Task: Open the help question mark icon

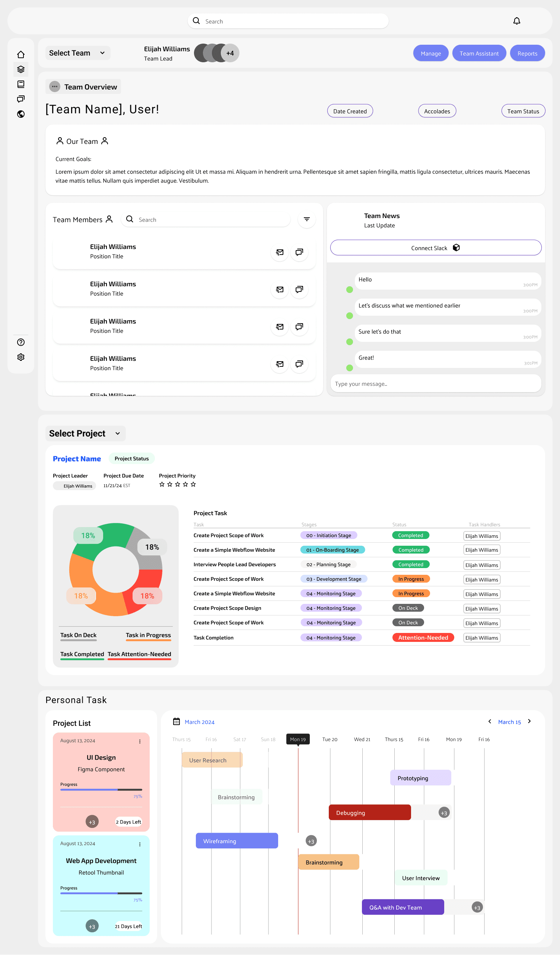Action: 21,342
